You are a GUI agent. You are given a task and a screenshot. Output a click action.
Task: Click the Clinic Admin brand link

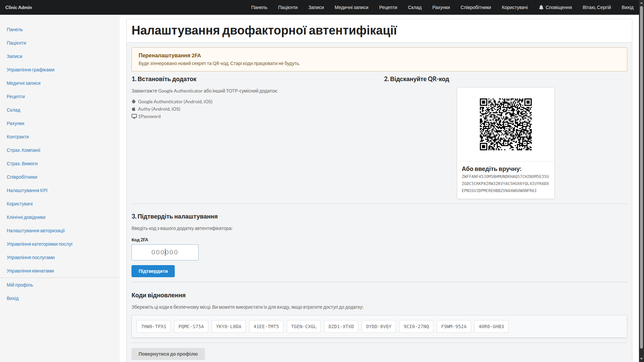(19, 7)
